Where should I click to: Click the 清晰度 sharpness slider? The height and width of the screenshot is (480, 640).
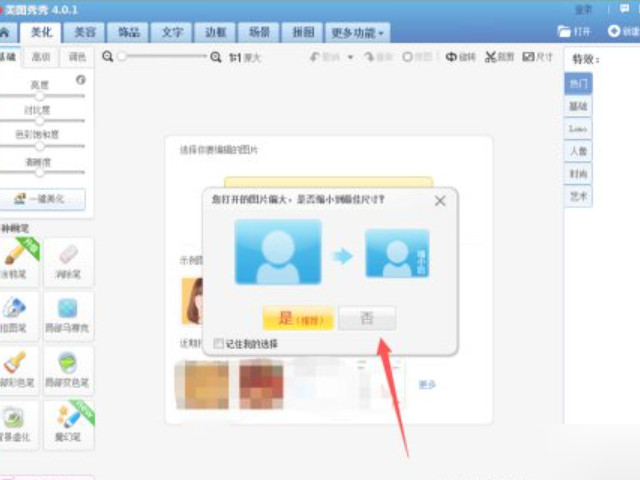pos(42,172)
